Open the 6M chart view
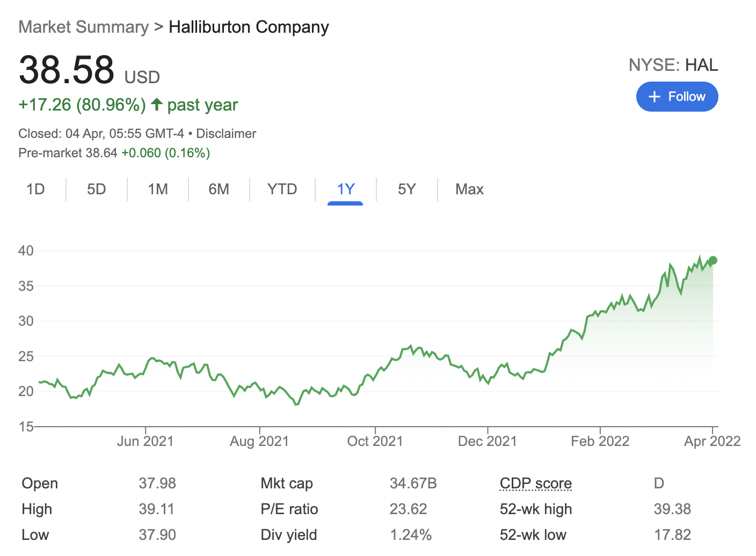This screenshot has width=756, height=556. coord(219,189)
